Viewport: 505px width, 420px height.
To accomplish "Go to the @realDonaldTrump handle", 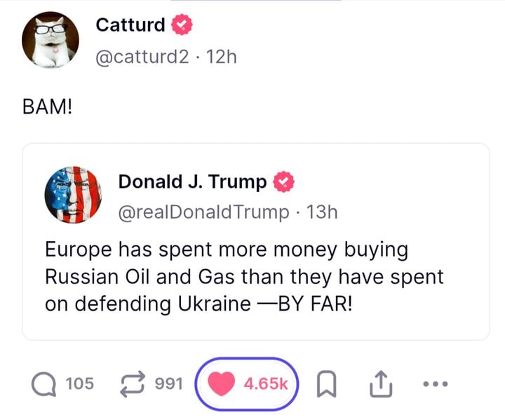I will [x=204, y=212].
